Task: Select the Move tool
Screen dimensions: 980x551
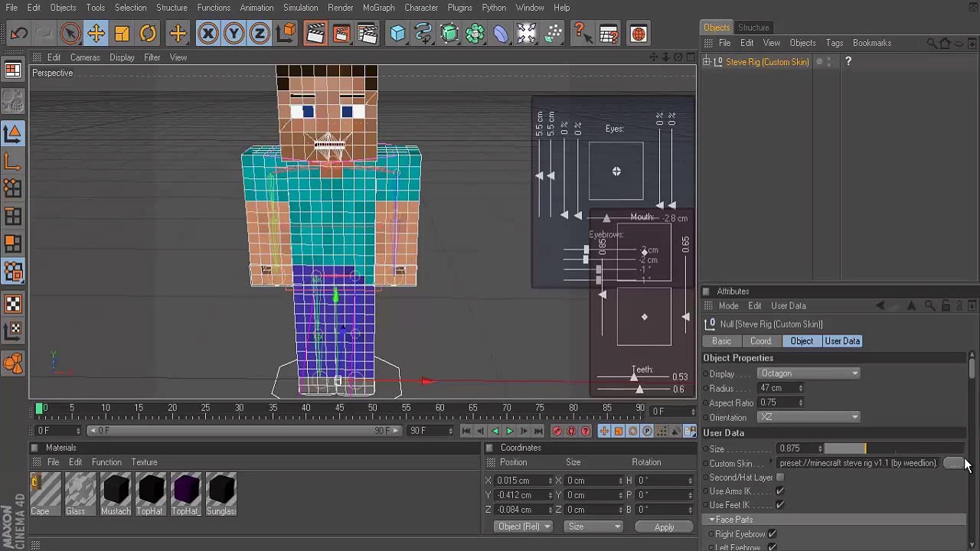Action: point(96,34)
